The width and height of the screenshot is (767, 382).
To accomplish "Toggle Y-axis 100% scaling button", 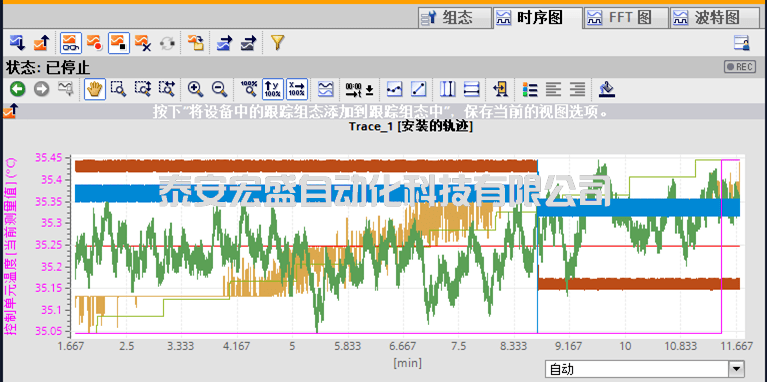I will tap(272, 89).
